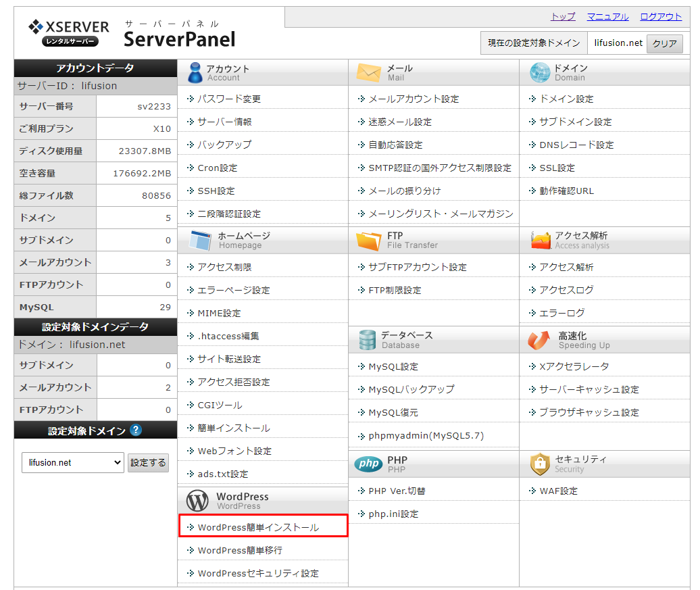
Task: Open 自動応答設定
Action: coord(395,145)
